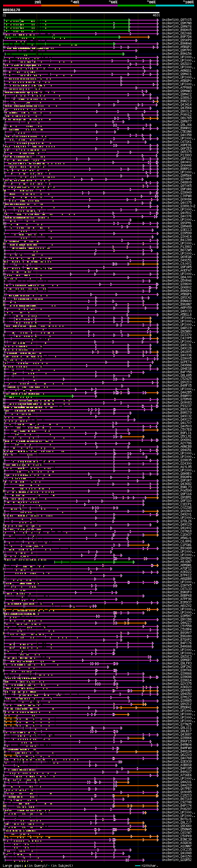Select the UniRef100_B8ADK4 label
This screenshot has width=197, height=868.
pyautogui.click(x=177, y=291)
